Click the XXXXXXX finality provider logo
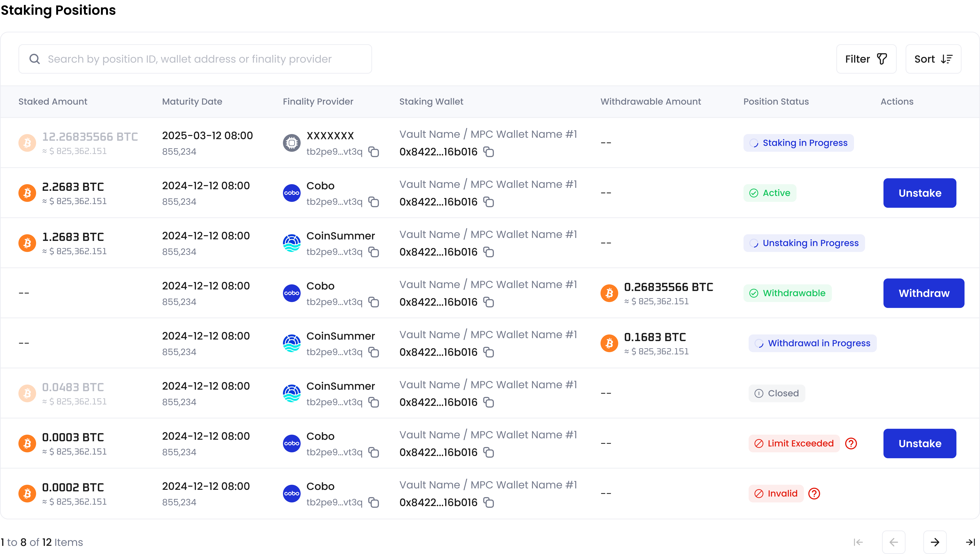Image resolution: width=980 pixels, height=554 pixels. click(292, 143)
